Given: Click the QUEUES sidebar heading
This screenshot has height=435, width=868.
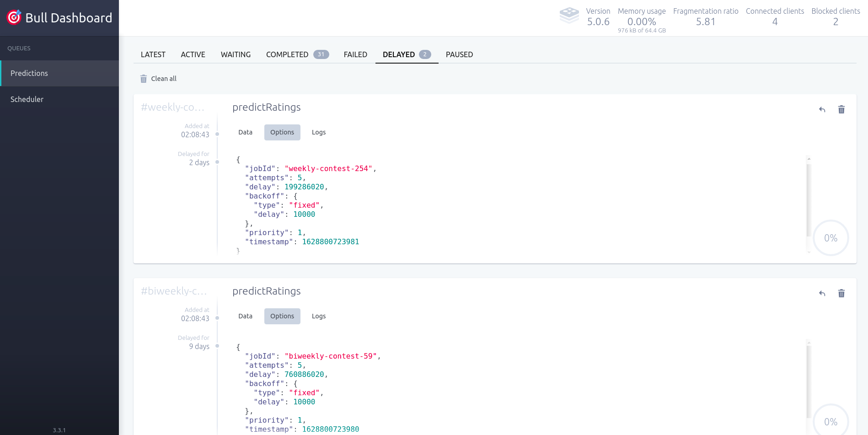Looking at the screenshot, I should point(19,48).
